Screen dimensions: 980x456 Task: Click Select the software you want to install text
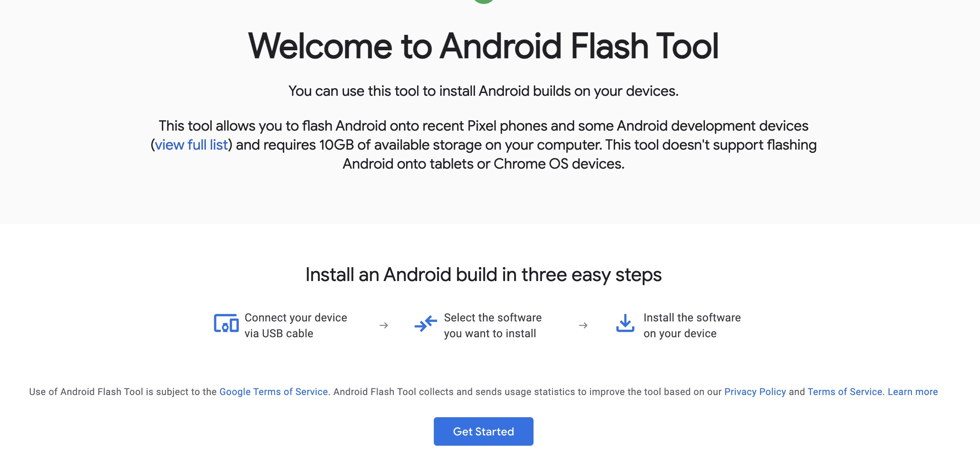click(492, 325)
